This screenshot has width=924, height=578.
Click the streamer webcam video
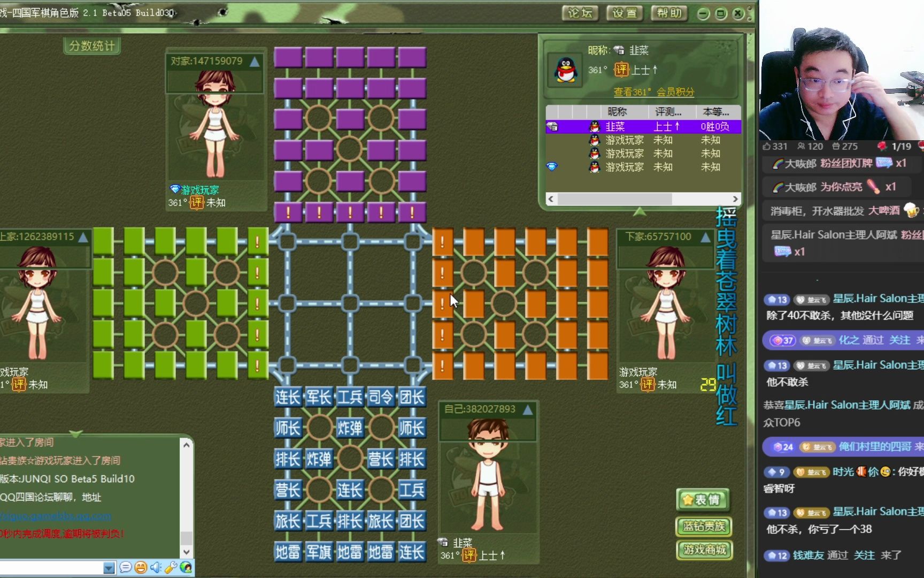pos(841,70)
